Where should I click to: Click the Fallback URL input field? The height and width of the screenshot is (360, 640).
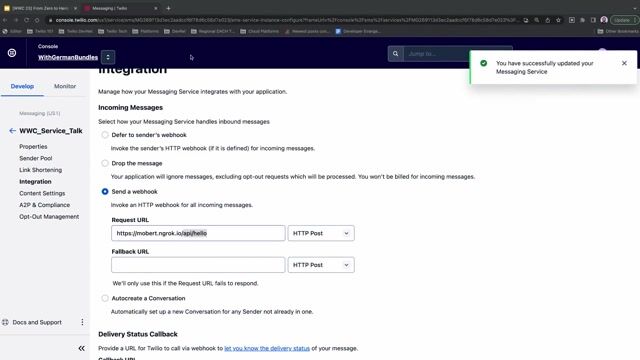198,265
